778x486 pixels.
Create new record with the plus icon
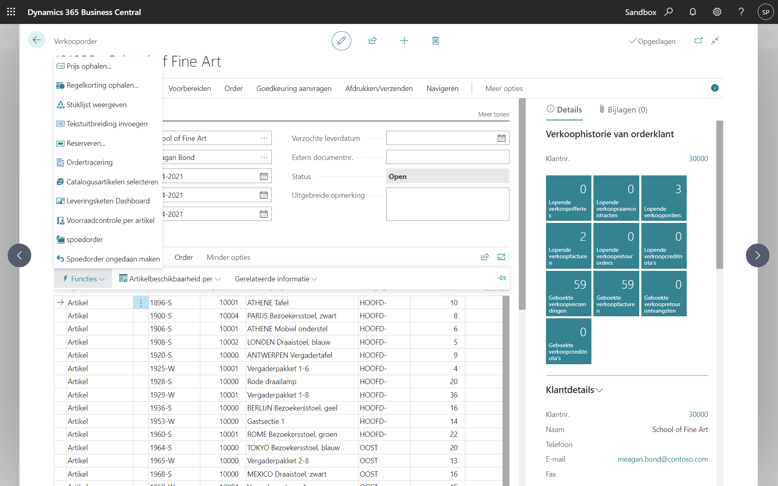click(x=404, y=41)
